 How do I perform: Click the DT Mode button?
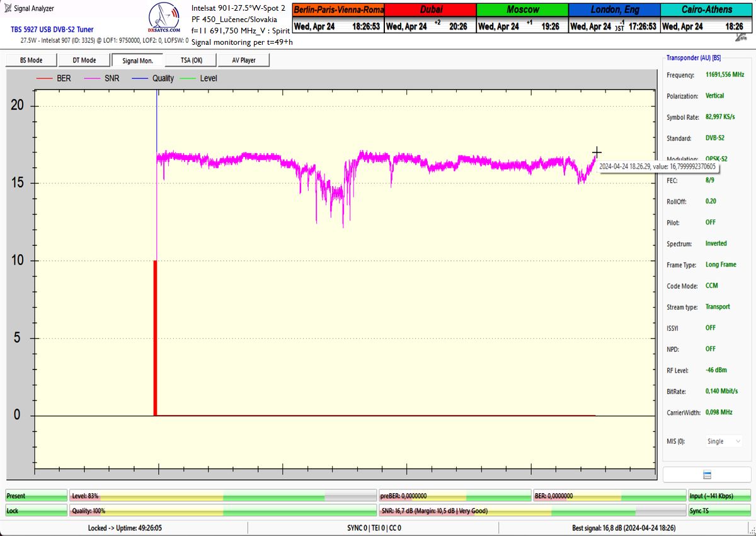pos(84,60)
